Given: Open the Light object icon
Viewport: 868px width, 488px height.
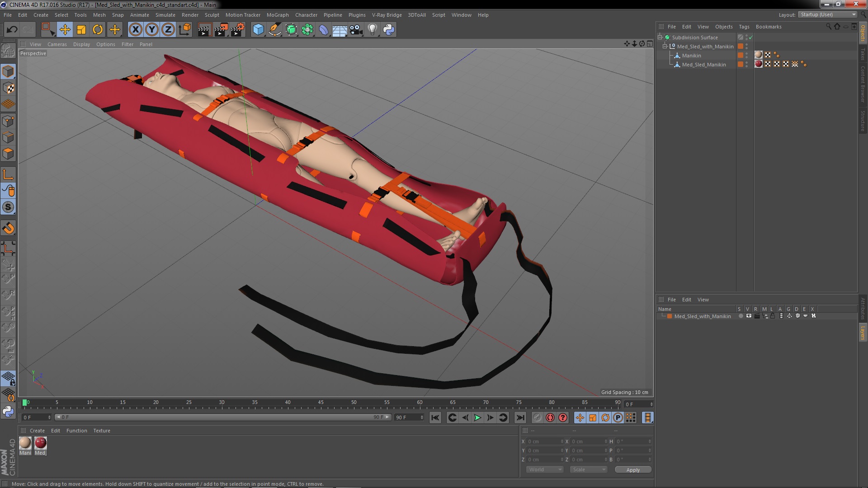Looking at the screenshot, I should (372, 30).
